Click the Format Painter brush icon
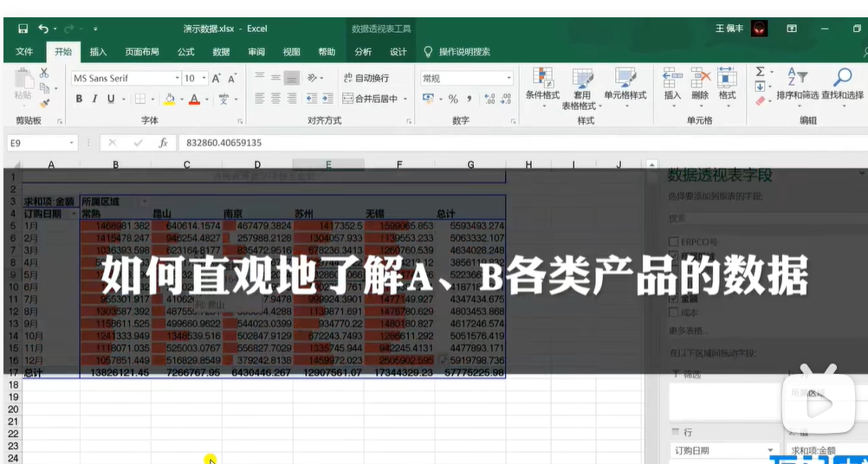868x464 pixels. (44, 103)
